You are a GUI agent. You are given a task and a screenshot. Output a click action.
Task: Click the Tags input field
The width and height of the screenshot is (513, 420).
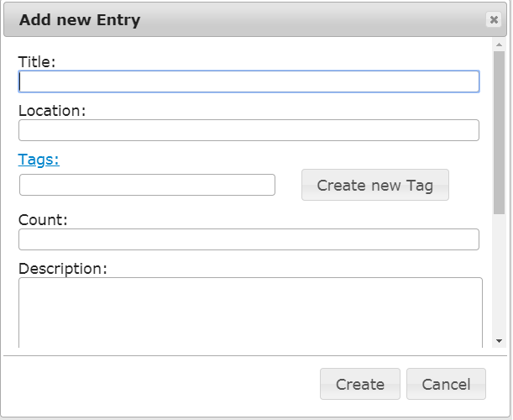(x=147, y=185)
